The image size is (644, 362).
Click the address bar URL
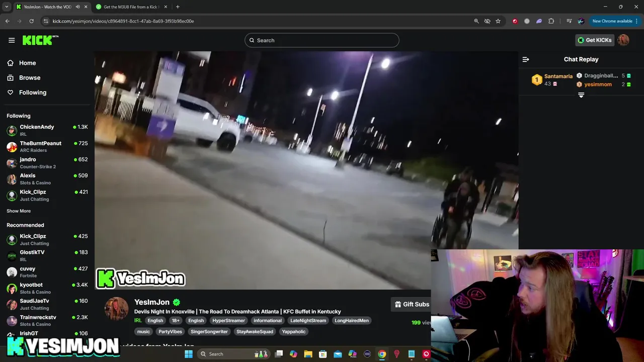tap(123, 21)
